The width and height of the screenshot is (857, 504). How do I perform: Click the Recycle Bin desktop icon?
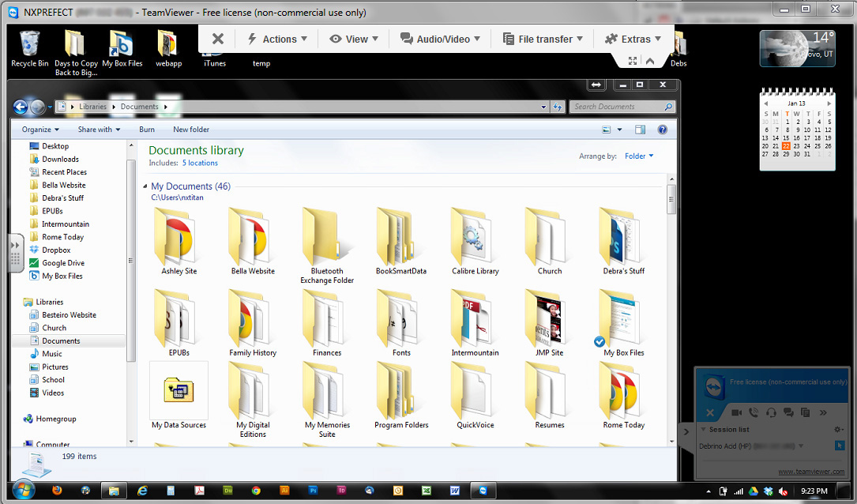[x=29, y=49]
